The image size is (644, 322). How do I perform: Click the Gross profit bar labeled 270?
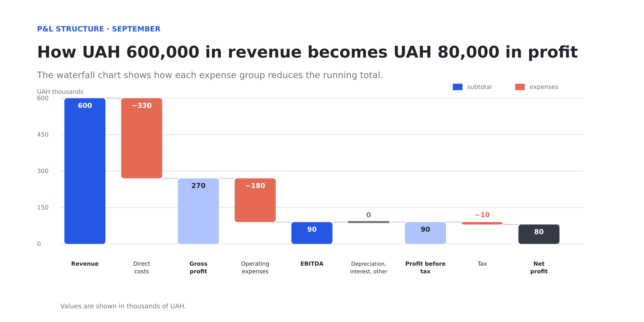click(x=198, y=211)
